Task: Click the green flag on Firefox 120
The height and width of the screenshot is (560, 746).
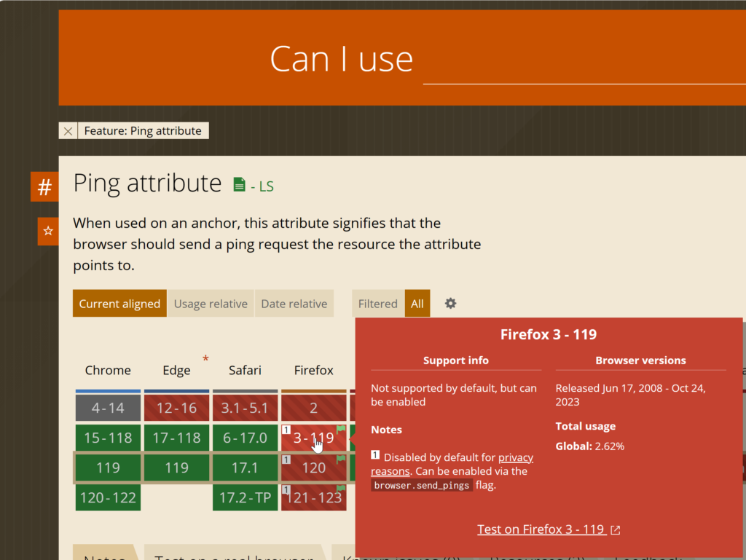Action: click(x=341, y=460)
